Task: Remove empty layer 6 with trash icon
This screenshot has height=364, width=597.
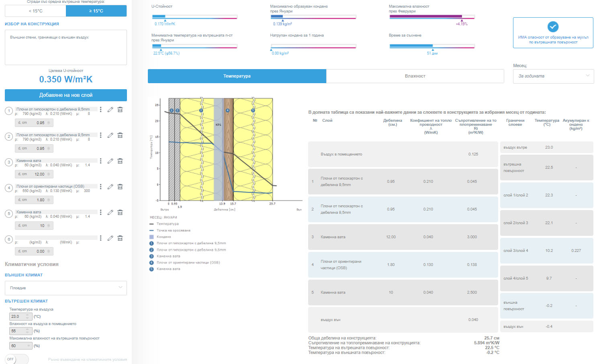Action: coord(120,238)
